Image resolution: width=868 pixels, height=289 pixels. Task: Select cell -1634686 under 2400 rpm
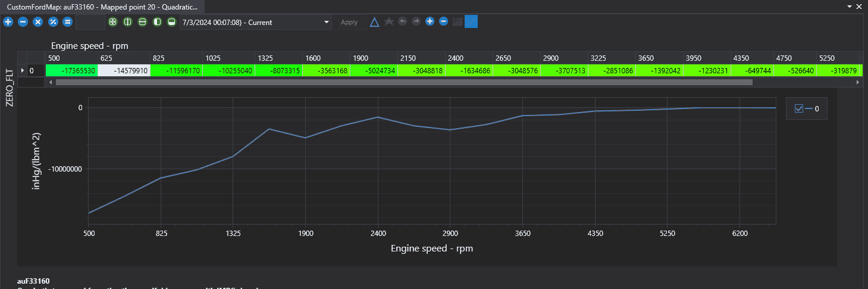click(x=469, y=70)
